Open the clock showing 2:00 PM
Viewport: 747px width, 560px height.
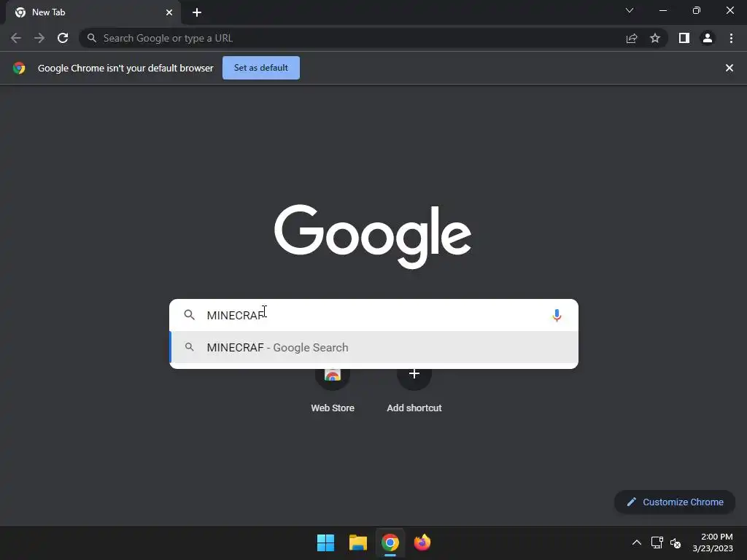point(713,542)
